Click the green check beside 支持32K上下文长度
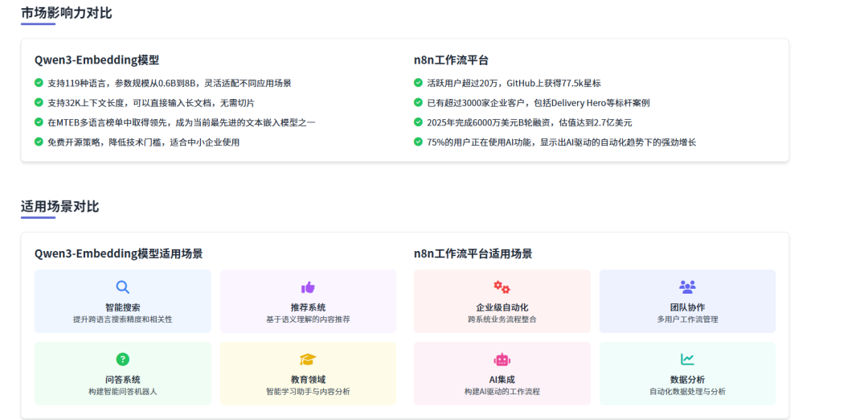The height and width of the screenshot is (420, 868). [39, 102]
